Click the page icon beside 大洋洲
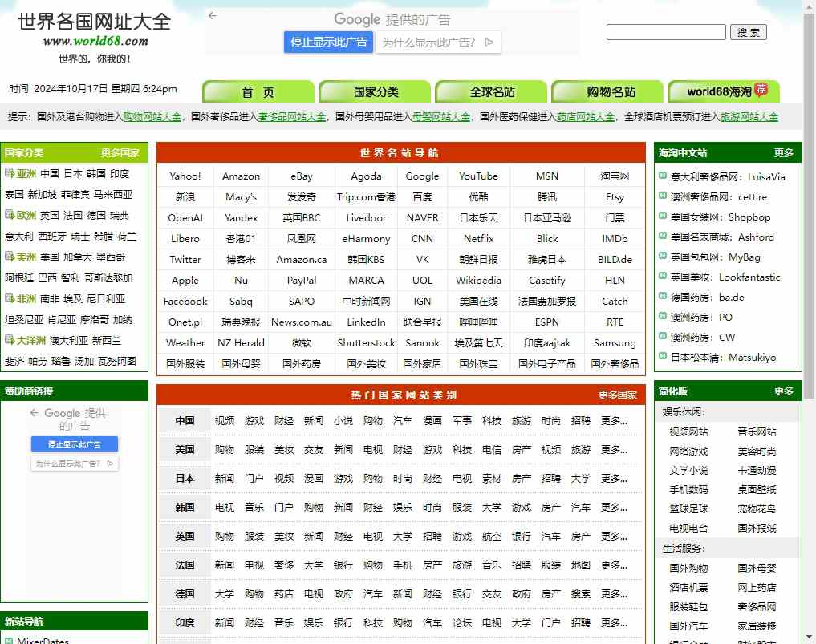Image resolution: width=816 pixels, height=644 pixels. point(10,340)
